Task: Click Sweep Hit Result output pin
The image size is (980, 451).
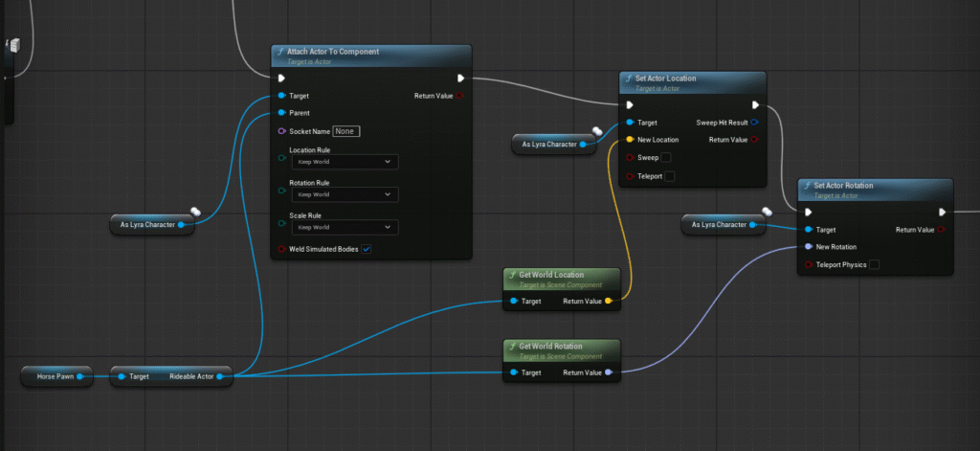Action: (755, 123)
